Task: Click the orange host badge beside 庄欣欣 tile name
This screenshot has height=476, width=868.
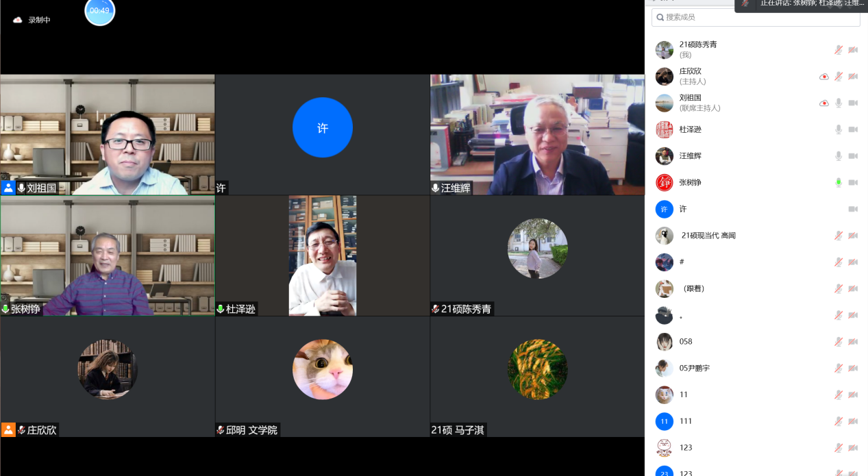Action: click(8, 430)
